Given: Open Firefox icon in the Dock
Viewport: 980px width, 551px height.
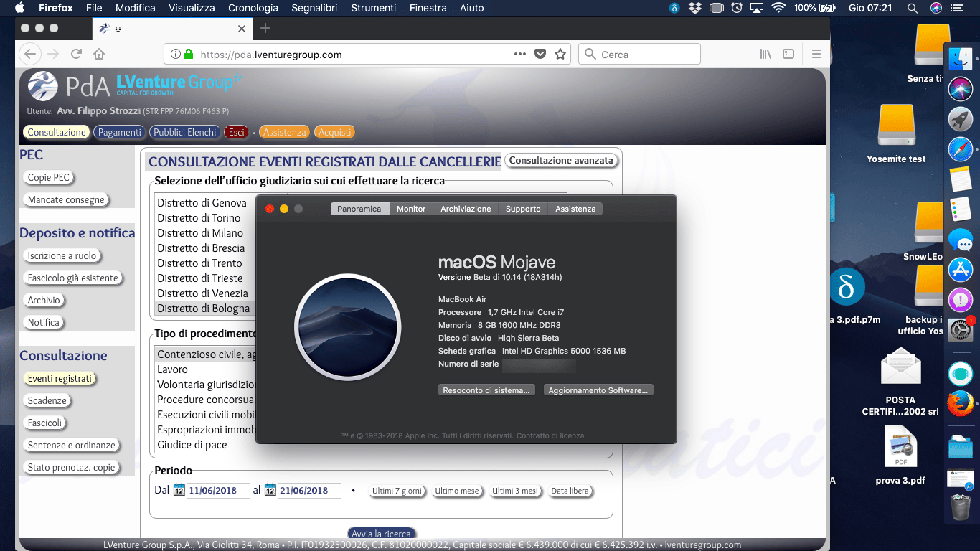Looking at the screenshot, I should click(x=960, y=404).
